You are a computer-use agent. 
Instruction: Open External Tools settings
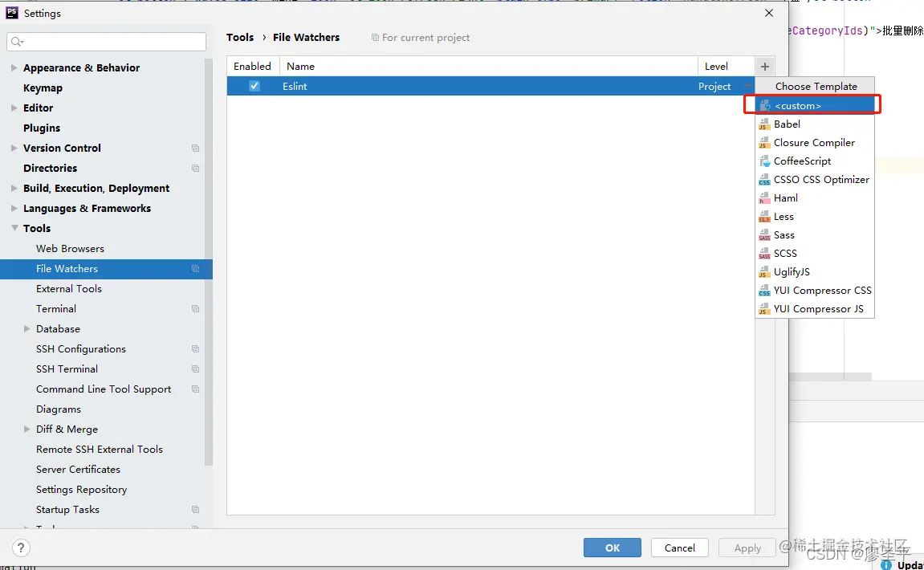[x=69, y=289]
